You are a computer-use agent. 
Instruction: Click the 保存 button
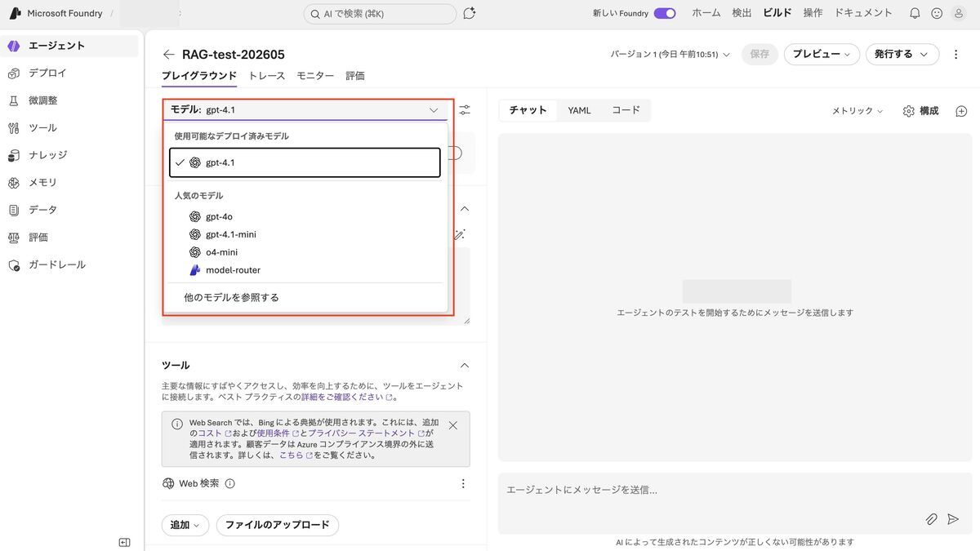coord(759,55)
